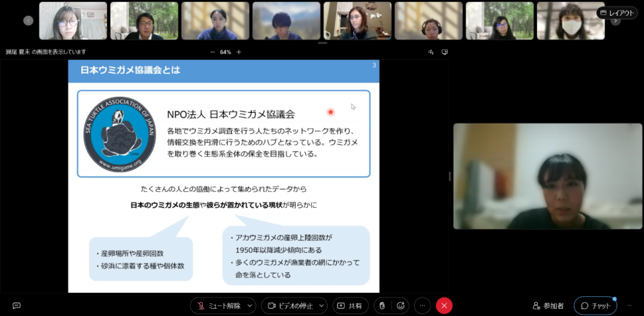644x316 pixels.
Task: Open the video options arrow beside ビデオの停止
Action: click(x=322, y=305)
